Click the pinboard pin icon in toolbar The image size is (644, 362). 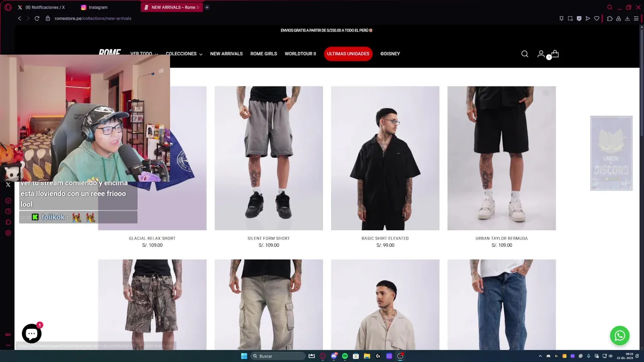[x=561, y=18]
